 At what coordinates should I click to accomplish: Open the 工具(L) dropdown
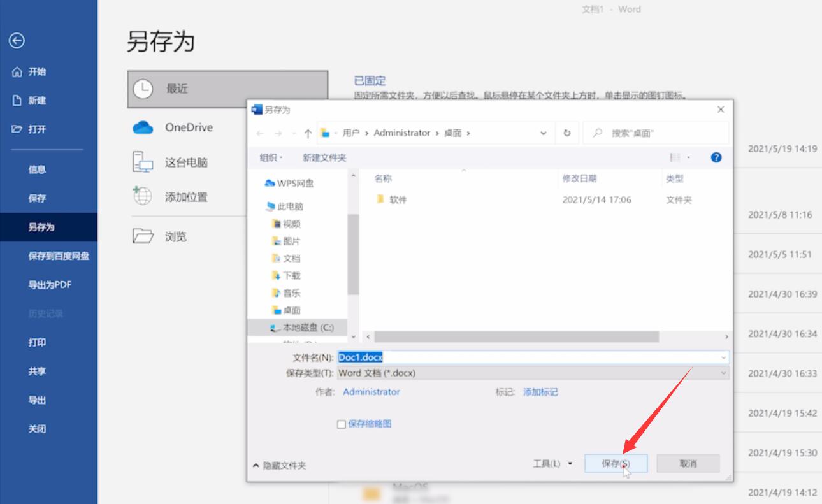552,464
